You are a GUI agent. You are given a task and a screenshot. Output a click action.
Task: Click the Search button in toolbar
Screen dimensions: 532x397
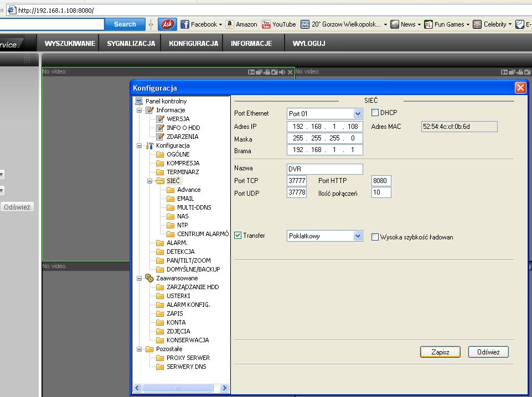pyautogui.click(x=125, y=24)
